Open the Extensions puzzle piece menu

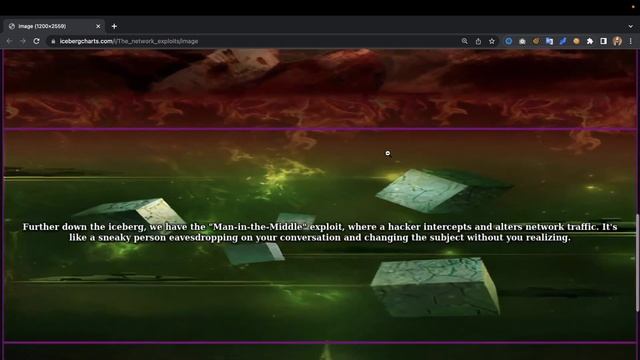[590, 41]
